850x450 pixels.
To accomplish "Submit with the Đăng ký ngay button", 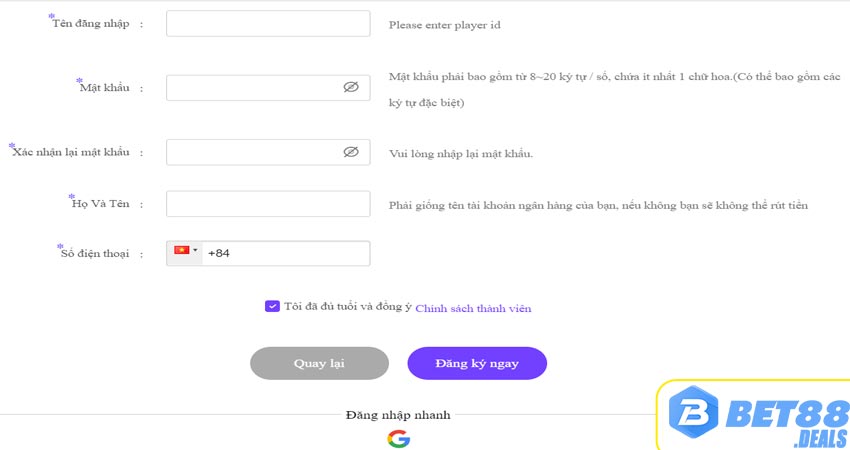I will tap(477, 363).
